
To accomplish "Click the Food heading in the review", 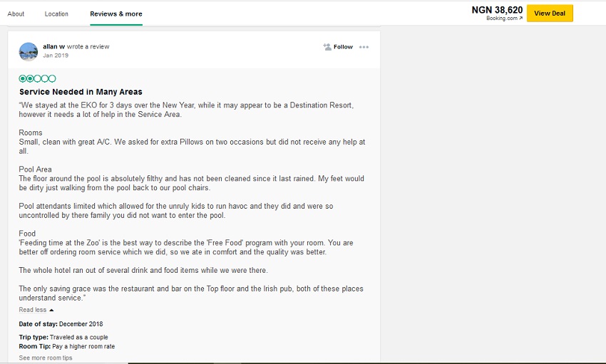I will pos(27,234).
